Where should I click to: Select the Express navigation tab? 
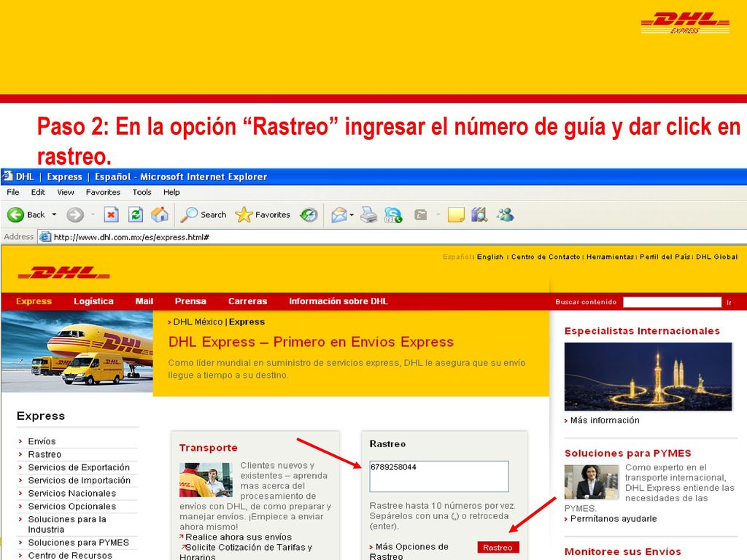[34, 301]
